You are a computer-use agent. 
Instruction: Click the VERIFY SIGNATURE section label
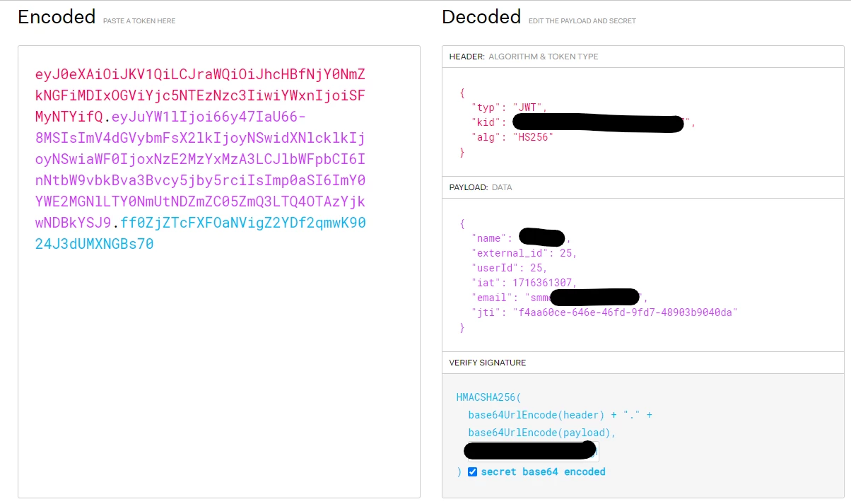point(488,363)
